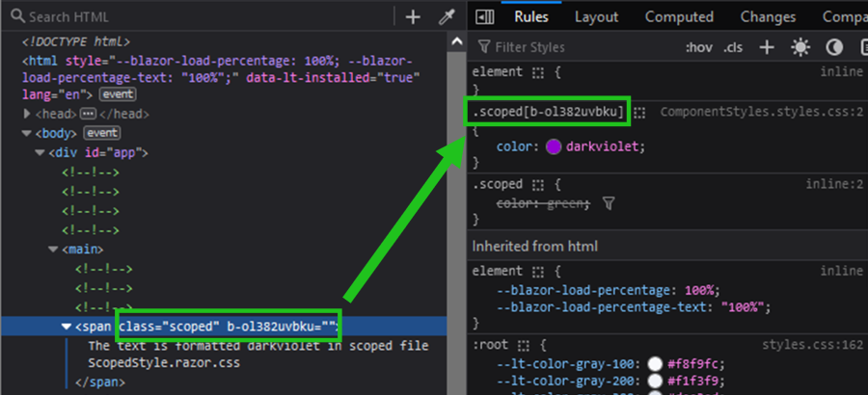Toggle :hov pseudo-class panel
This screenshot has width=868, height=395.
(x=698, y=47)
